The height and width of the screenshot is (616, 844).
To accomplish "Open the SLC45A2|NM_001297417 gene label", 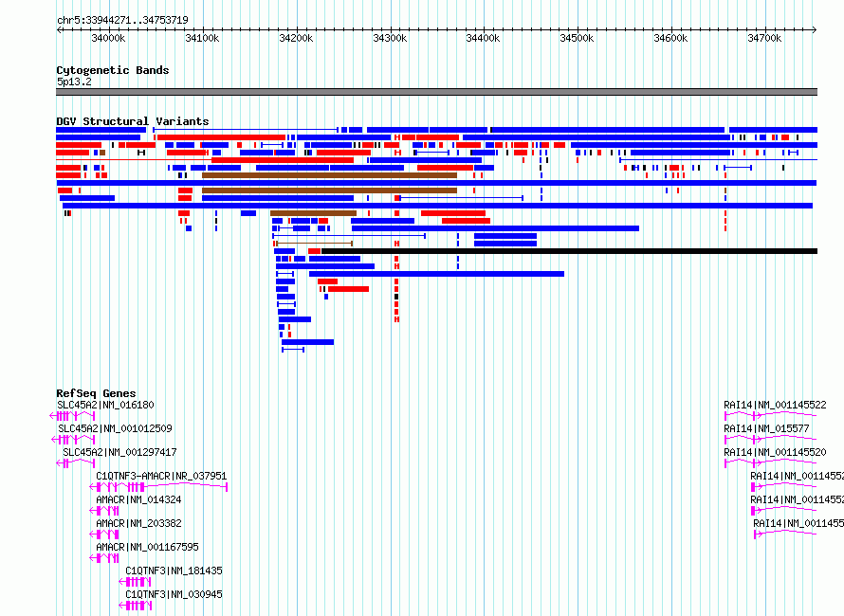I will tap(119, 452).
